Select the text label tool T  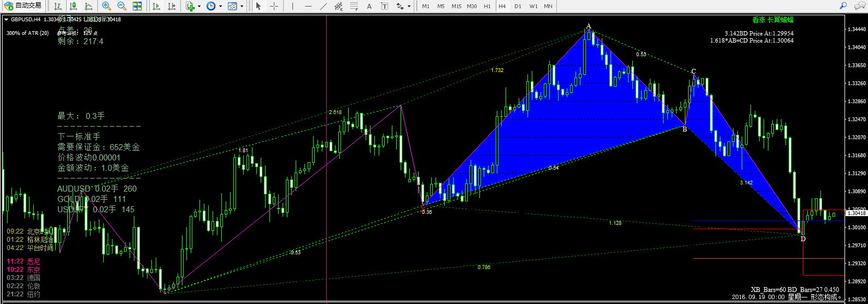click(384, 6)
